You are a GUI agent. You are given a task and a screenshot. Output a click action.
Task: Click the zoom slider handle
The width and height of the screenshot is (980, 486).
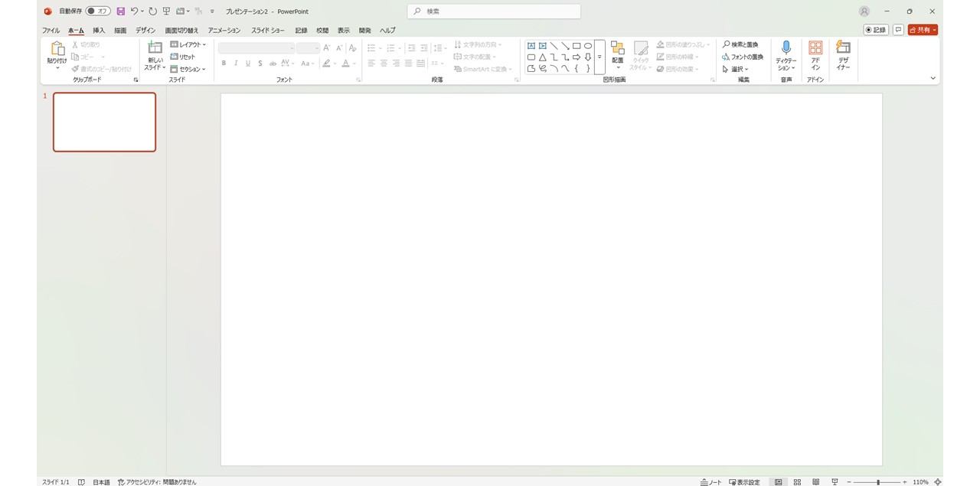click(x=878, y=482)
